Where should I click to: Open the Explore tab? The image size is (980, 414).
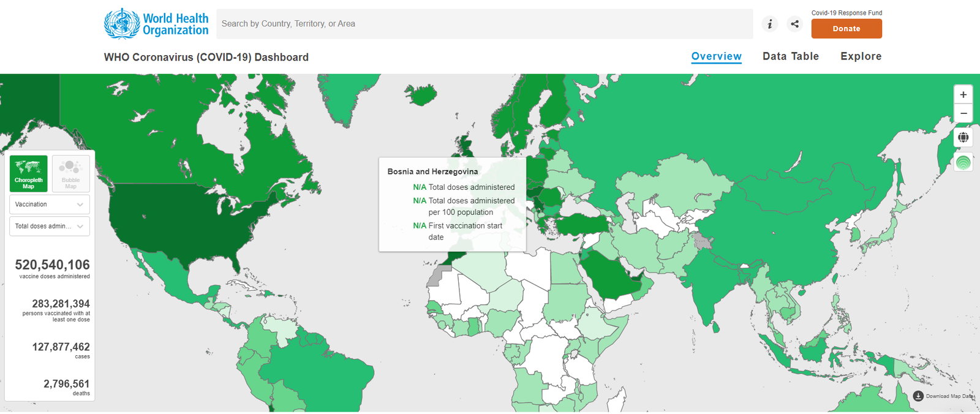point(861,56)
